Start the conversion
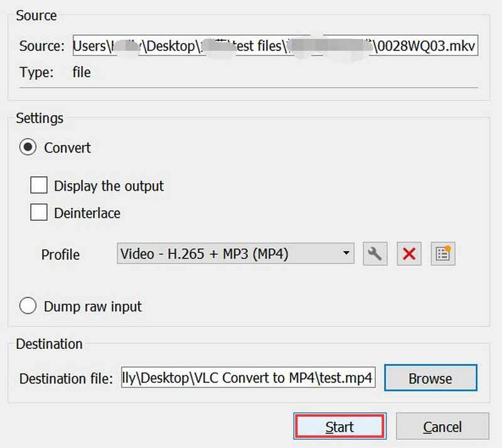 [x=339, y=427]
